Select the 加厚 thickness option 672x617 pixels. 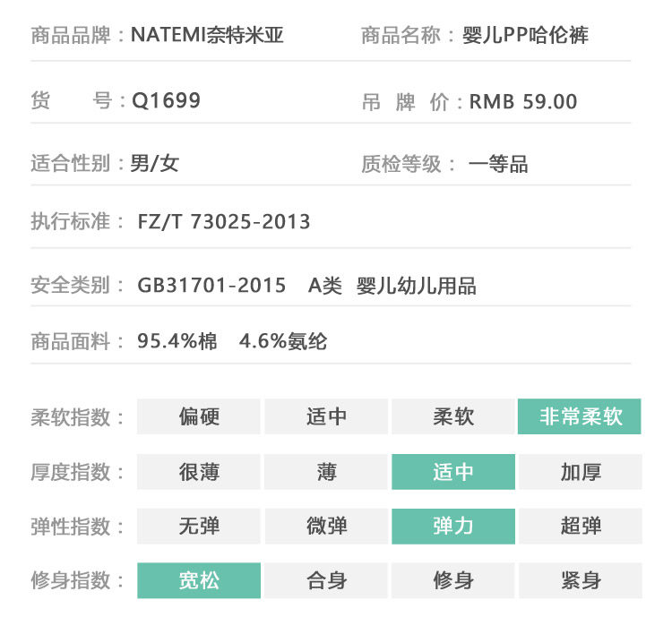pos(581,472)
